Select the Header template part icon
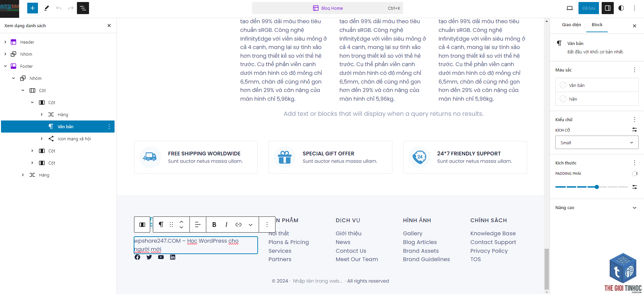This screenshot has width=644, height=294. tap(13, 42)
